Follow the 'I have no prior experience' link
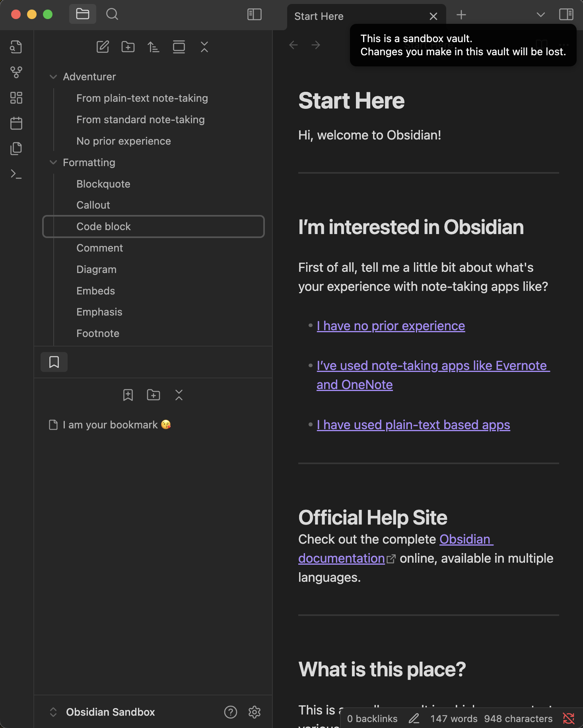 point(391,326)
